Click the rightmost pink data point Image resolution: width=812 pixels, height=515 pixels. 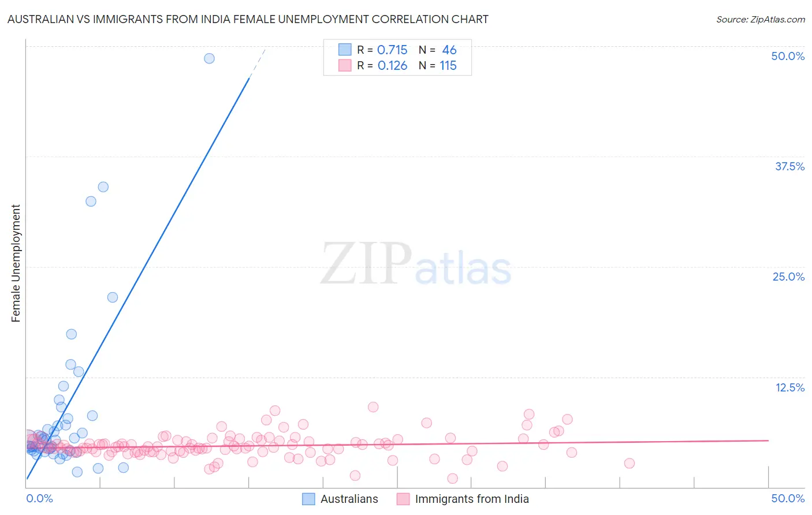coord(629,463)
